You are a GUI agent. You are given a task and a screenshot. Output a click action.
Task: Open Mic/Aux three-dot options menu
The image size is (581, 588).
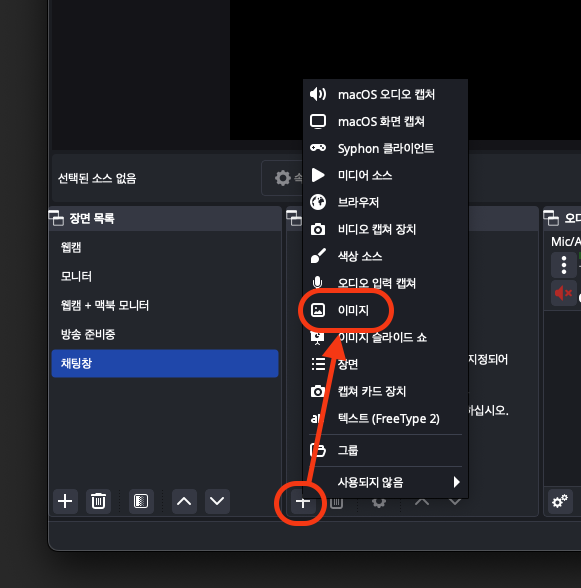click(564, 265)
